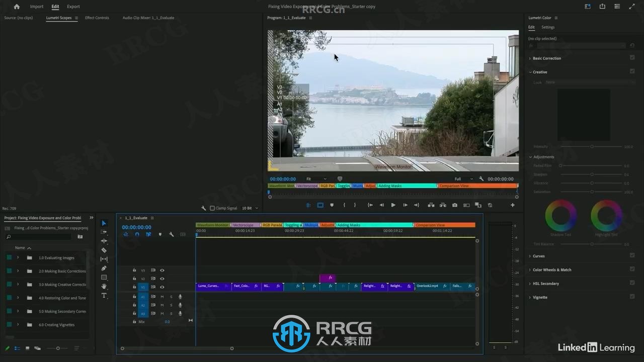Viewport: 644px width, 362px height.
Task: Switch to the Export tab
Action: pyautogui.click(x=73, y=7)
